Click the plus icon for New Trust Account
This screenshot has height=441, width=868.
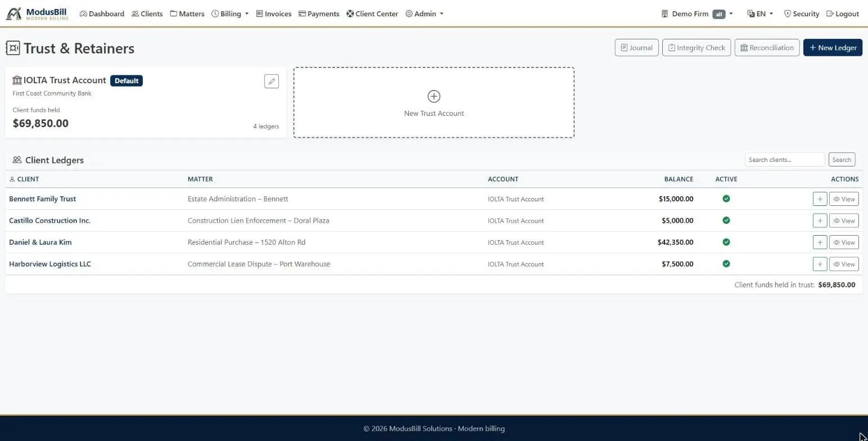pyautogui.click(x=434, y=96)
